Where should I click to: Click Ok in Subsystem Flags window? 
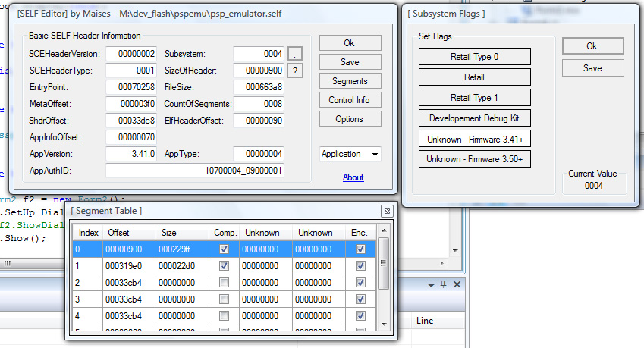tap(592, 46)
